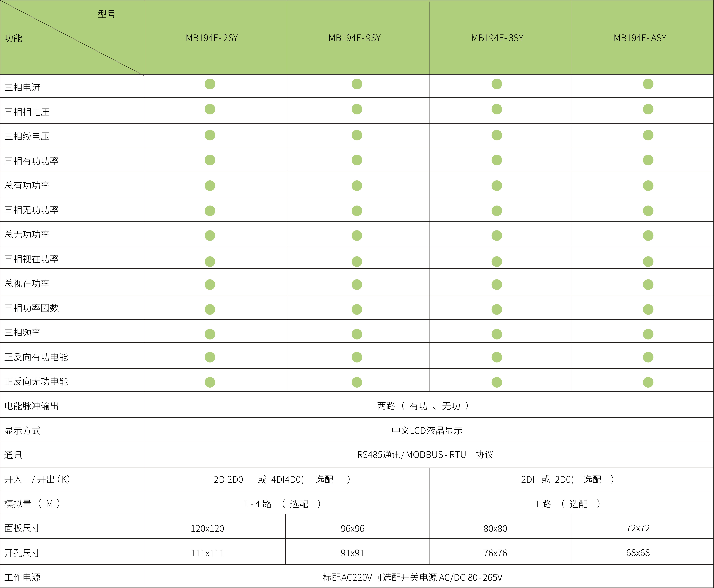714x588 pixels.
Task: Click the 三相功率因数 row label
Action: 31,308
